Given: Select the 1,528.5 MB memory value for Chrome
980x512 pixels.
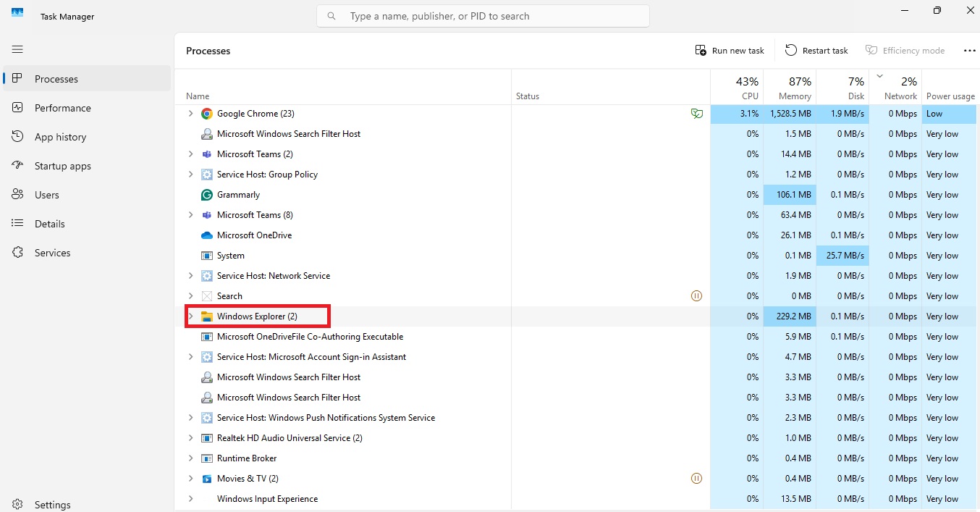Looking at the screenshot, I should click(x=790, y=114).
